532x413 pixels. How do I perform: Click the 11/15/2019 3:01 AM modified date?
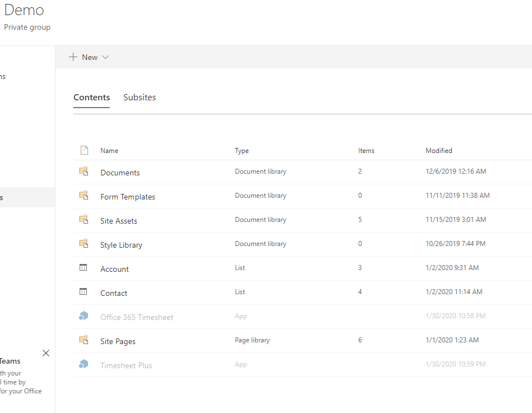(456, 219)
